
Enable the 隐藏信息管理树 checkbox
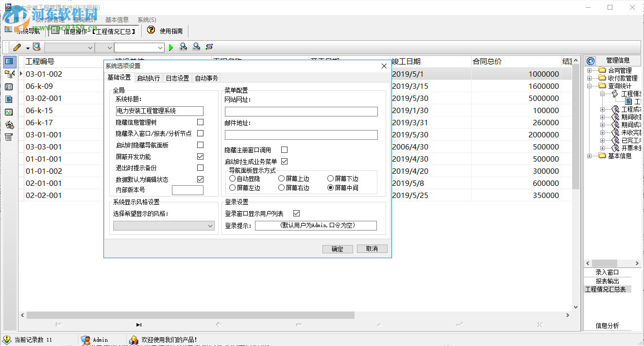pos(200,122)
